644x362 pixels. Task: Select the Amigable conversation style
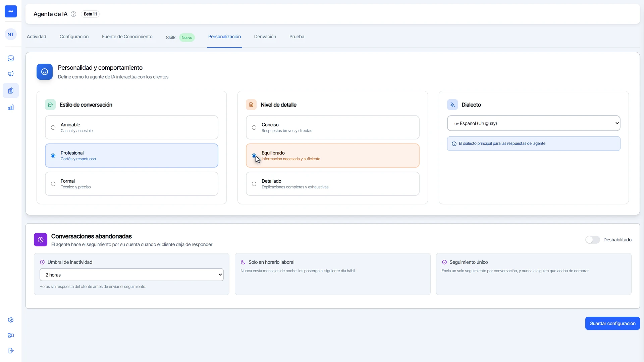(x=131, y=127)
